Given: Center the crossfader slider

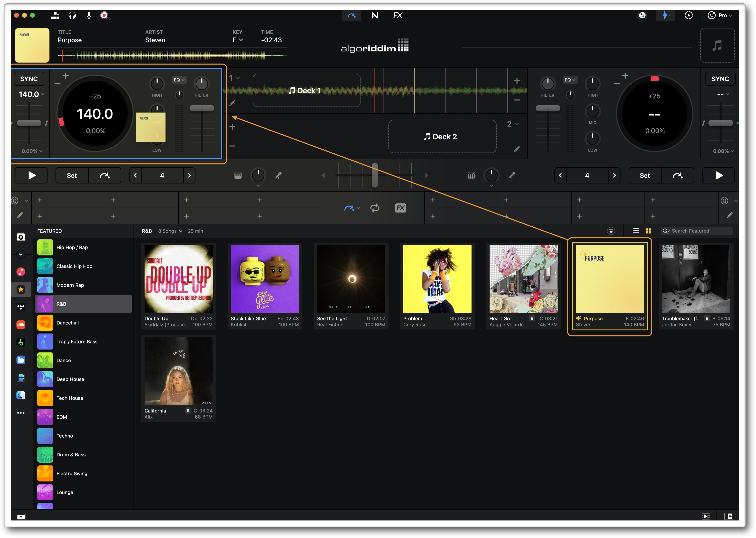Looking at the screenshot, I should tap(375, 176).
